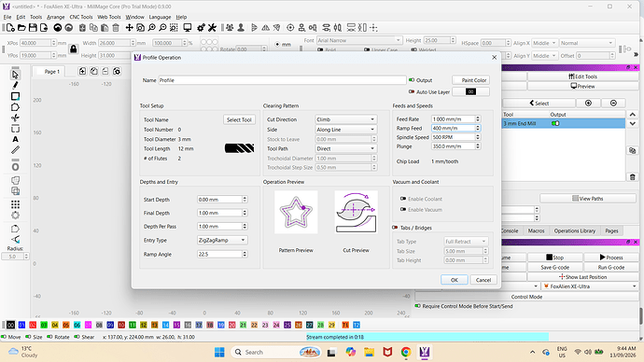This screenshot has width=644, height=362.
Task: Open the wrench and screwdriver tools icon
Action: (212, 27)
